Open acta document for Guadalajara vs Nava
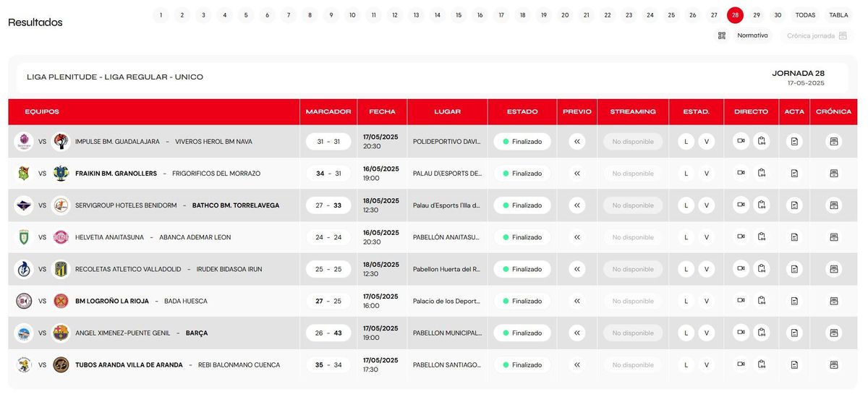Viewport: 868px width, 405px height. 794,141
